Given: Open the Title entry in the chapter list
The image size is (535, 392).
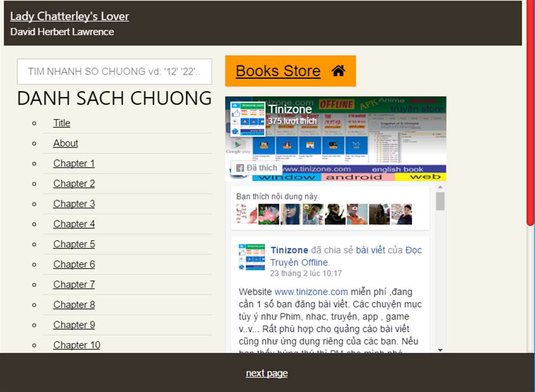Looking at the screenshot, I should coord(62,123).
